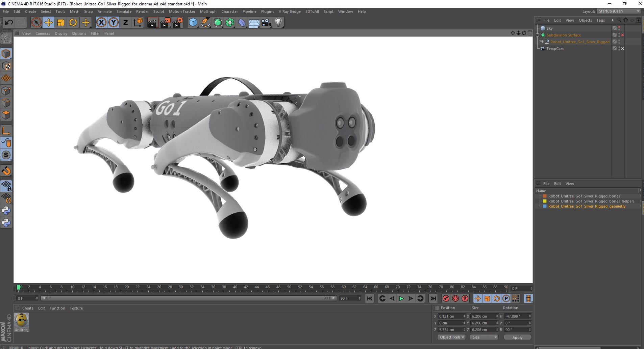The height and width of the screenshot is (349, 644).
Task: Click the Apply button
Action: [x=517, y=337]
